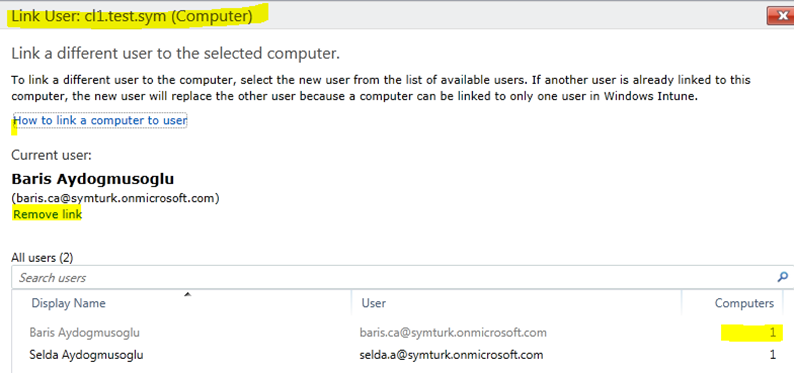Click Selda's computer count value
Viewport: 794px width, 373px height.
click(x=773, y=355)
